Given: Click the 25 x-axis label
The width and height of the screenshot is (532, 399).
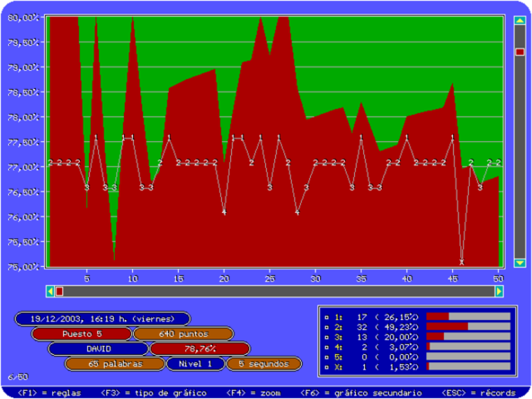Looking at the screenshot, I should [x=269, y=279].
